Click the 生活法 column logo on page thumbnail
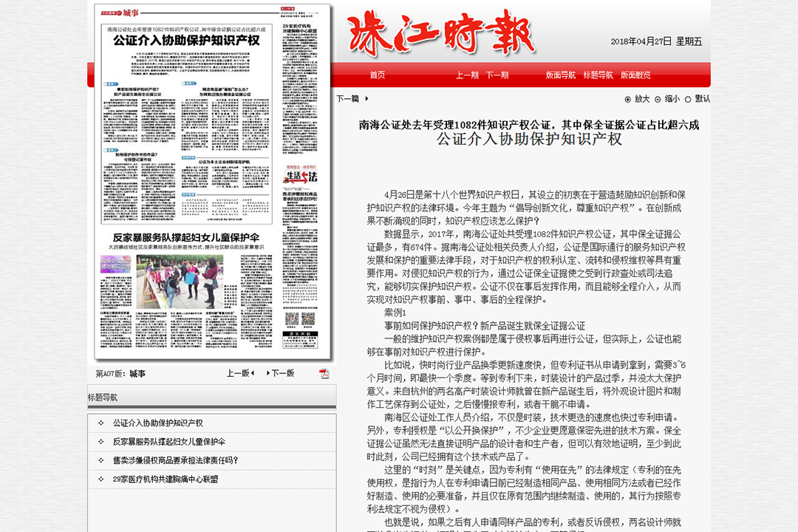 [300, 176]
